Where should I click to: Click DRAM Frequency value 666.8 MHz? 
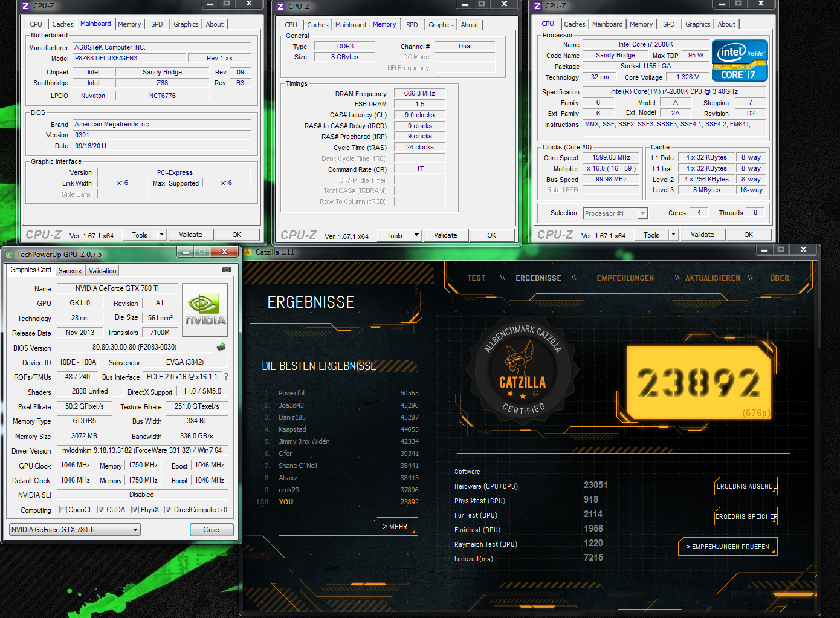[x=419, y=93]
